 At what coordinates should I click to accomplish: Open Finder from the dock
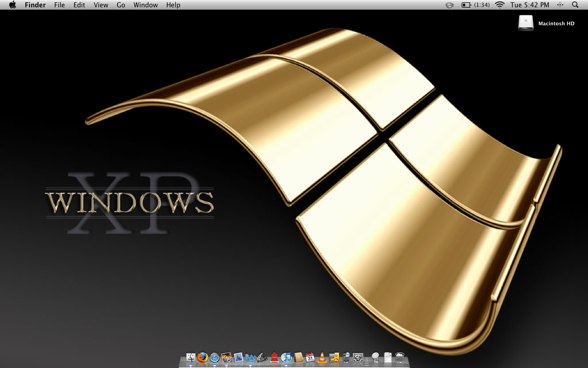pos(191,357)
